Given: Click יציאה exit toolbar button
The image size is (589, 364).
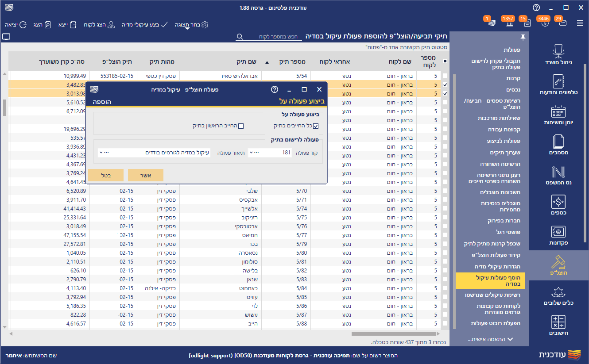Looking at the screenshot, I should coord(17,25).
